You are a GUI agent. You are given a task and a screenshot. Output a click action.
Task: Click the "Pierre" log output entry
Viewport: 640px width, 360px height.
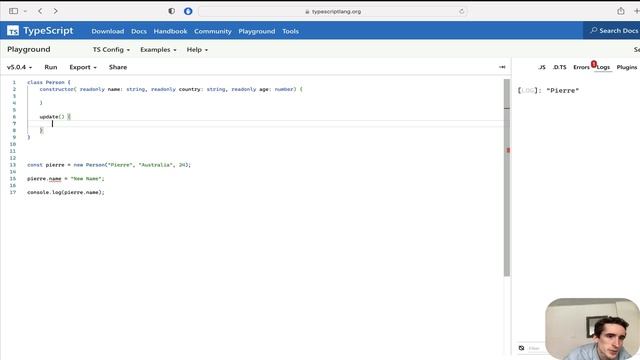pos(548,91)
